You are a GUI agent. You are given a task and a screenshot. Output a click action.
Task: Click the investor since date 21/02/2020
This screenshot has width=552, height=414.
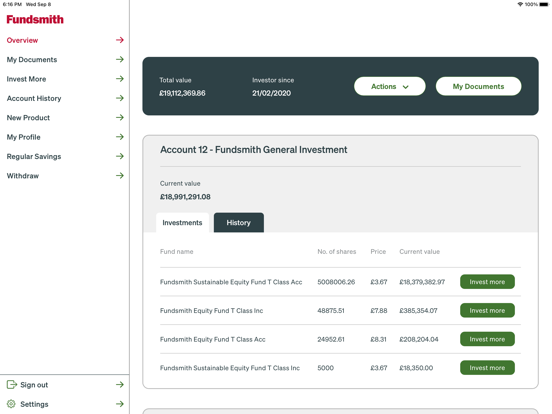pyautogui.click(x=271, y=93)
